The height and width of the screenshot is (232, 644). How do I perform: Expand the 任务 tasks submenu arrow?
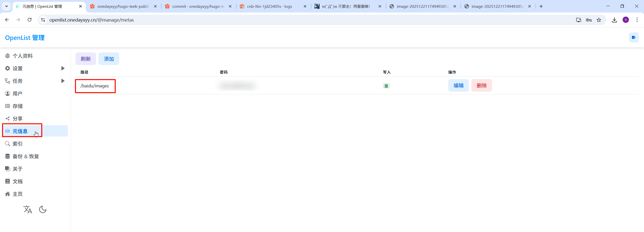tap(63, 81)
